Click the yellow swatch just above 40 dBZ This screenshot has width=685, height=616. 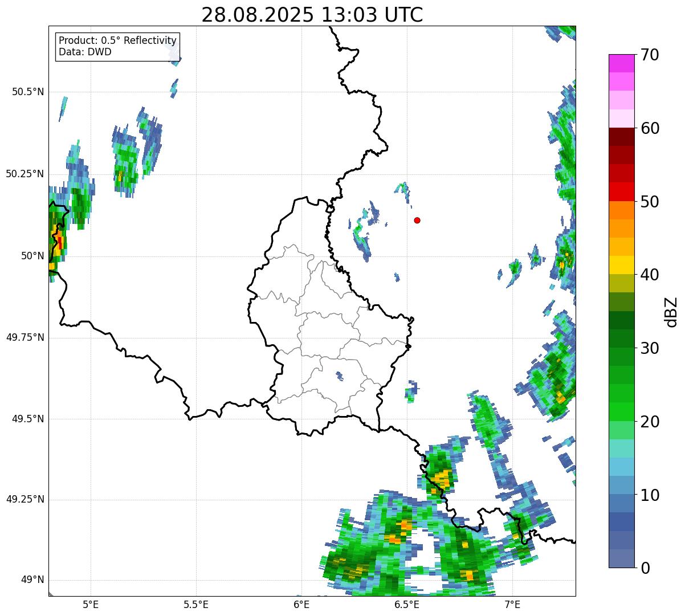tap(621, 266)
